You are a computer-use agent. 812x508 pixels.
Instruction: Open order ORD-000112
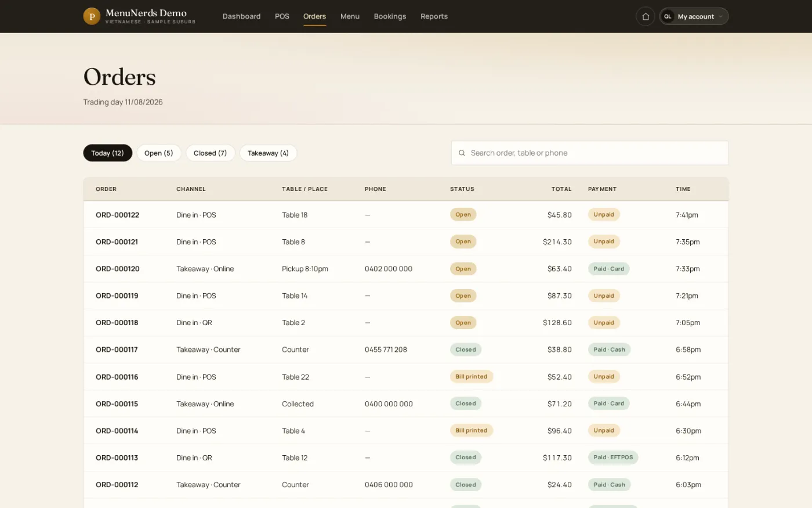(x=117, y=485)
